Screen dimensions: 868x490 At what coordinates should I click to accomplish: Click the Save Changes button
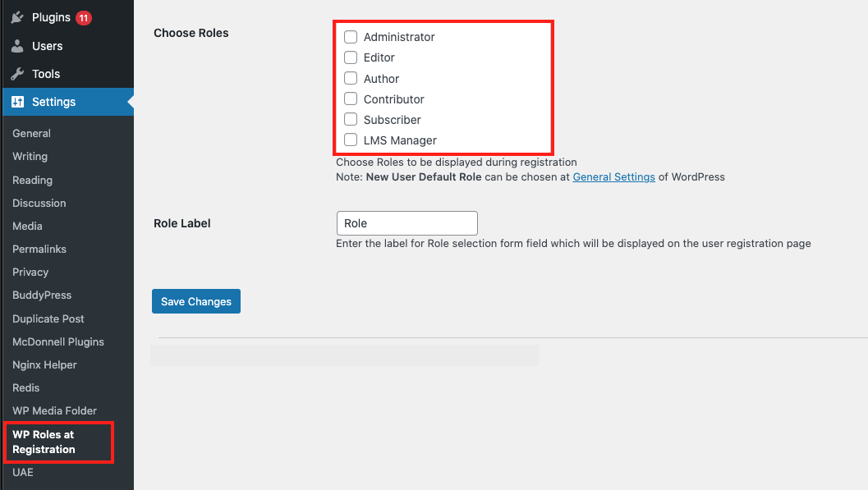(196, 301)
